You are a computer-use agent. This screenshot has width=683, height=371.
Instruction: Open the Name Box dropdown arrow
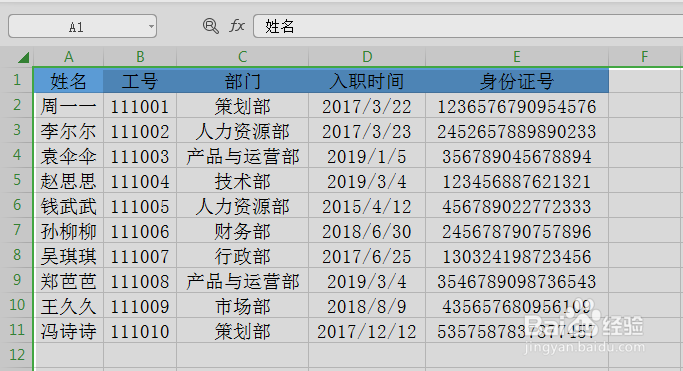[x=151, y=27]
